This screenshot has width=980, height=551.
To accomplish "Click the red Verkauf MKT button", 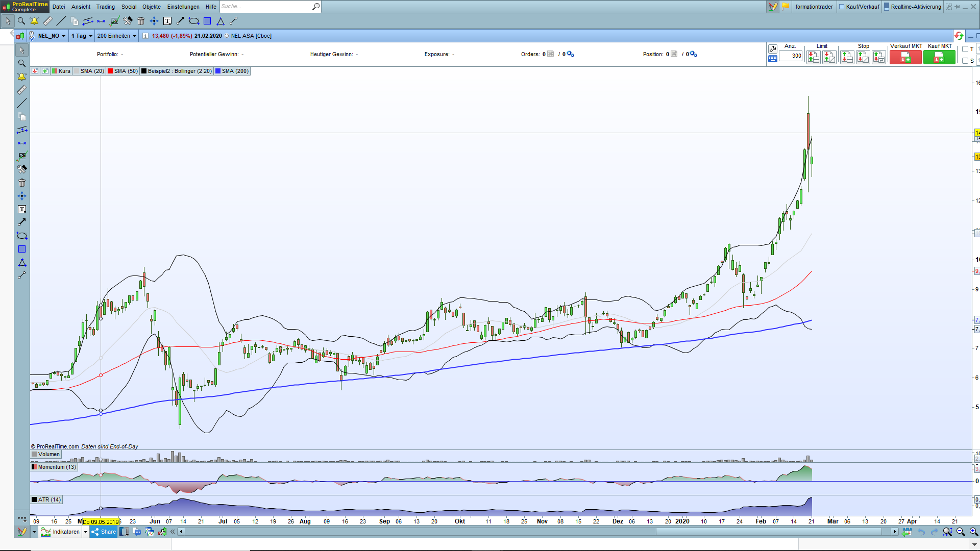I will pyautogui.click(x=905, y=58).
